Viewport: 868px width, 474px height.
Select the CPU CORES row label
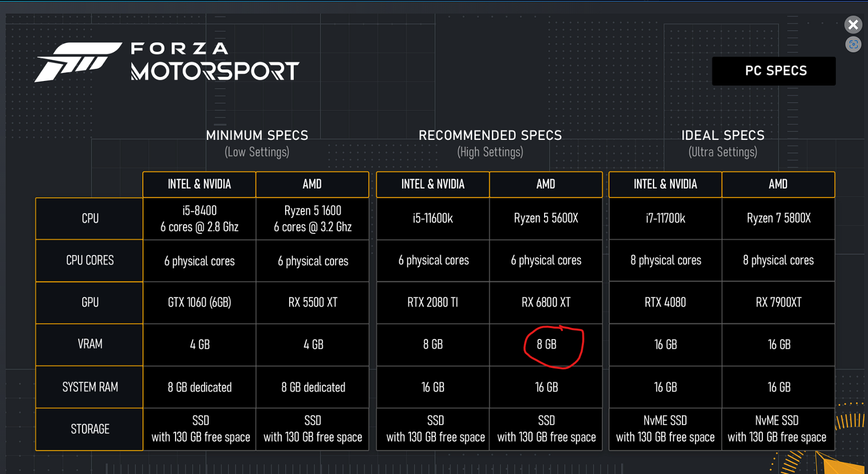click(x=90, y=261)
